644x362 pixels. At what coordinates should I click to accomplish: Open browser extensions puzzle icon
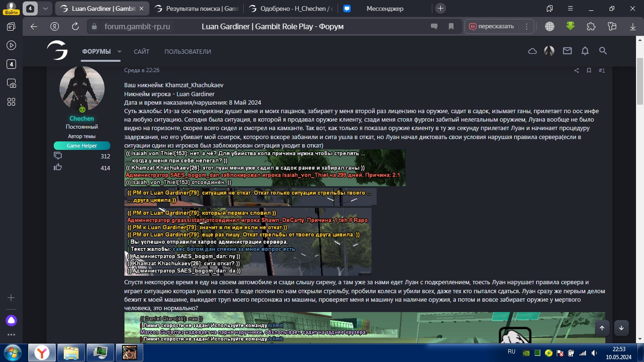tap(591, 26)
